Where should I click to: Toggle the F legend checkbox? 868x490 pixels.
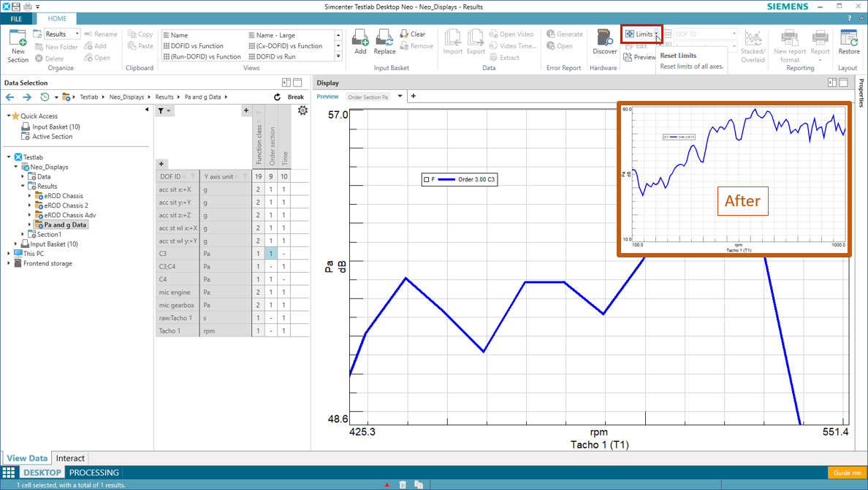pyautogui.click(x=427, y=179)
